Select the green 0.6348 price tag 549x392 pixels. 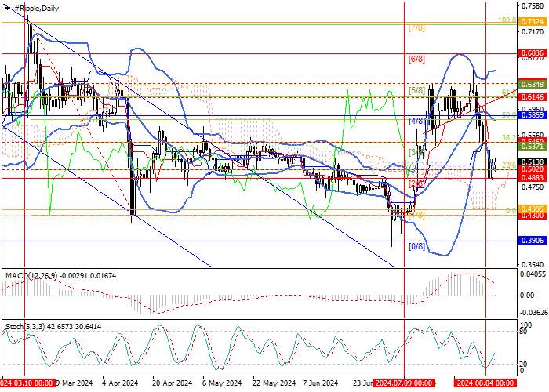[533, 85]
